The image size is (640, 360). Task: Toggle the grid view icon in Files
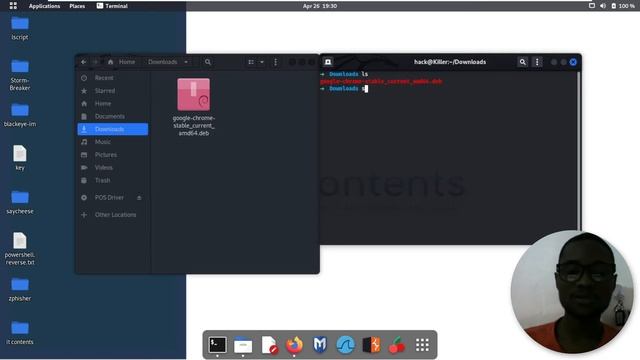tap(251, 62)
